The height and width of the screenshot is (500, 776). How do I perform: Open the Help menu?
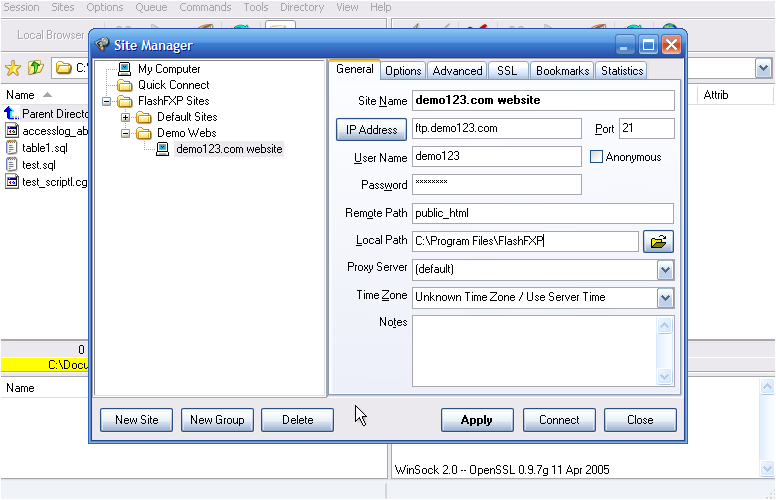click(381, 7)
